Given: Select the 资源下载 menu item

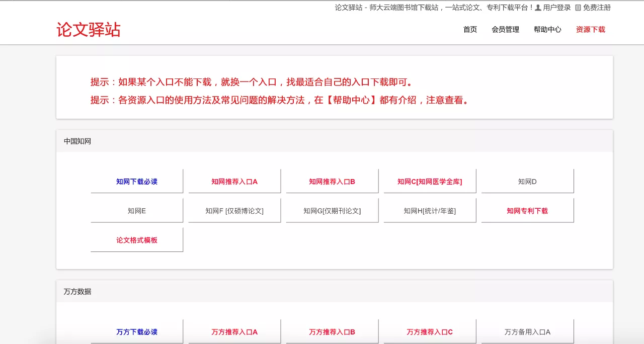Looking at the screenshot, I should point(591,30).
